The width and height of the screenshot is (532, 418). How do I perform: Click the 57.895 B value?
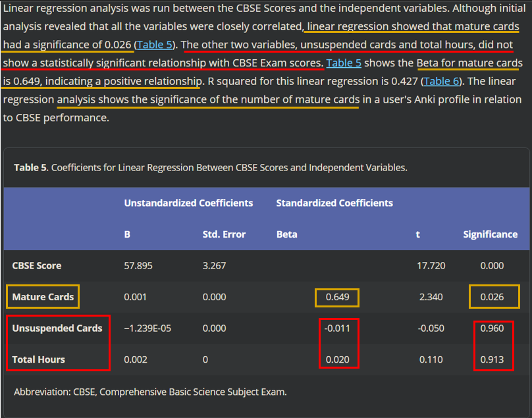[138, 266]
